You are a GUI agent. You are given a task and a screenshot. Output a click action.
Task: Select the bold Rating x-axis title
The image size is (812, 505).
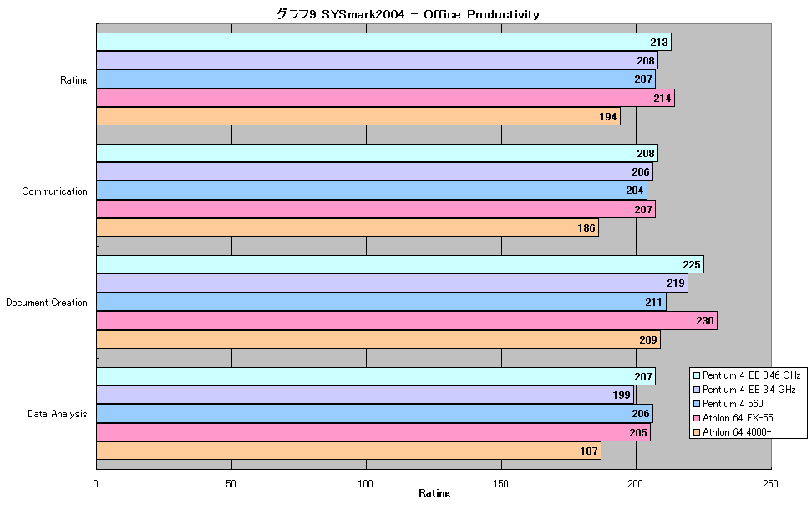click(434, 493)
